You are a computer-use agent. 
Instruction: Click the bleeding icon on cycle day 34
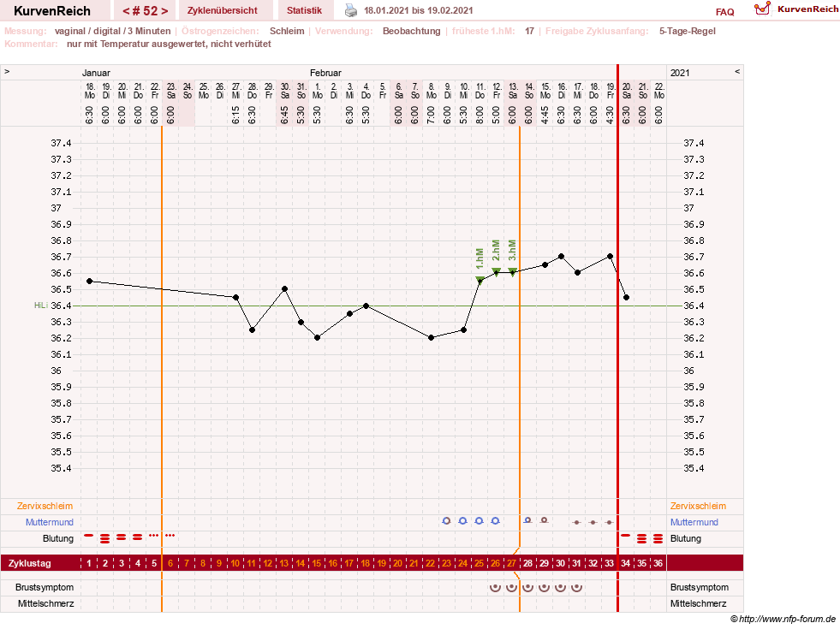[625, 536]
